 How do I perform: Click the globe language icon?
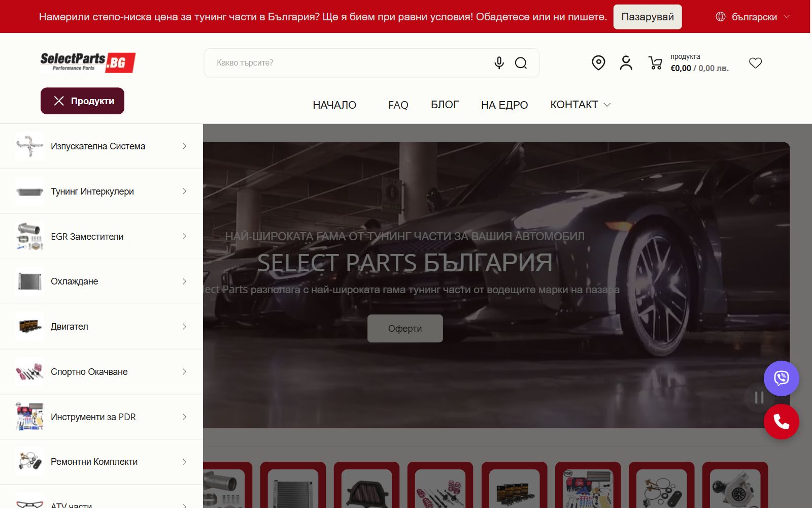tap(720, 17)
